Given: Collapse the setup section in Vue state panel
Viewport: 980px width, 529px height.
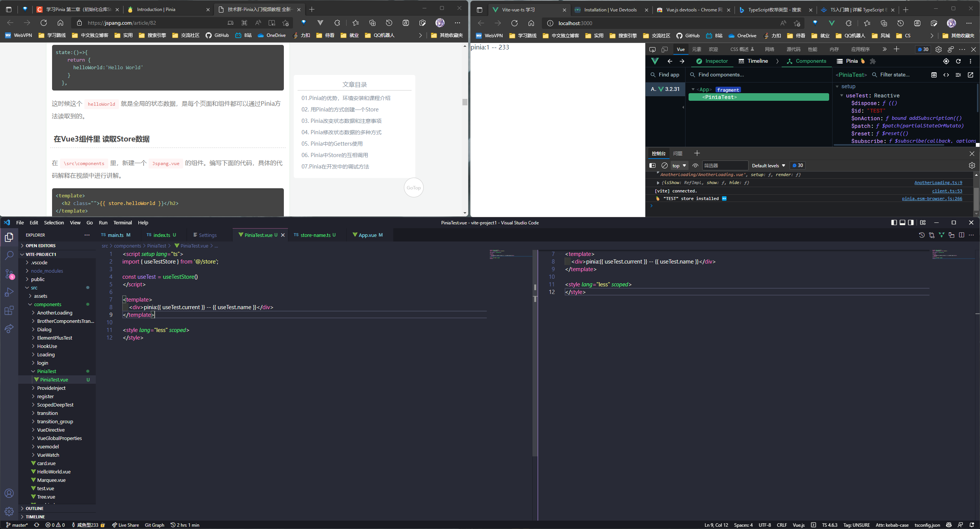Looking at the screenshot, I should [x=838, y=86].
